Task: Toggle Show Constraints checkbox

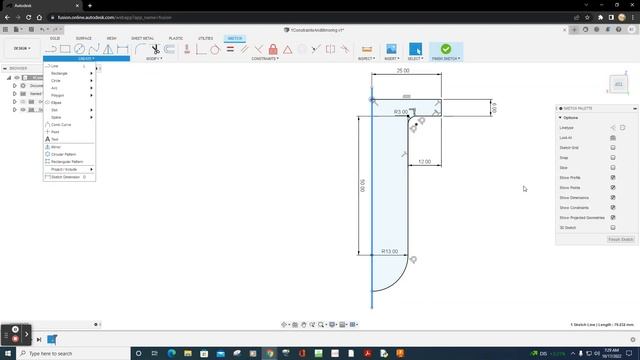Action: point(613,207)
